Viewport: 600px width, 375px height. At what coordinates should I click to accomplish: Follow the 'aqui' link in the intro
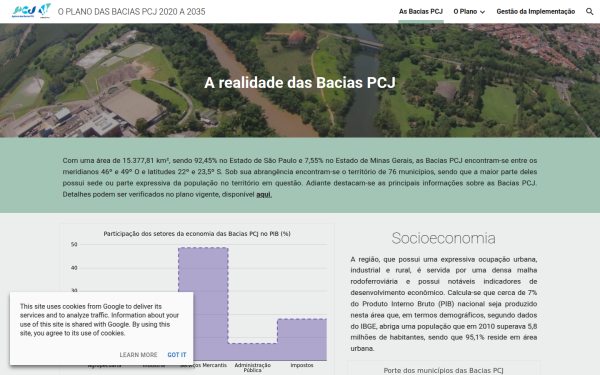coord(264,194)
